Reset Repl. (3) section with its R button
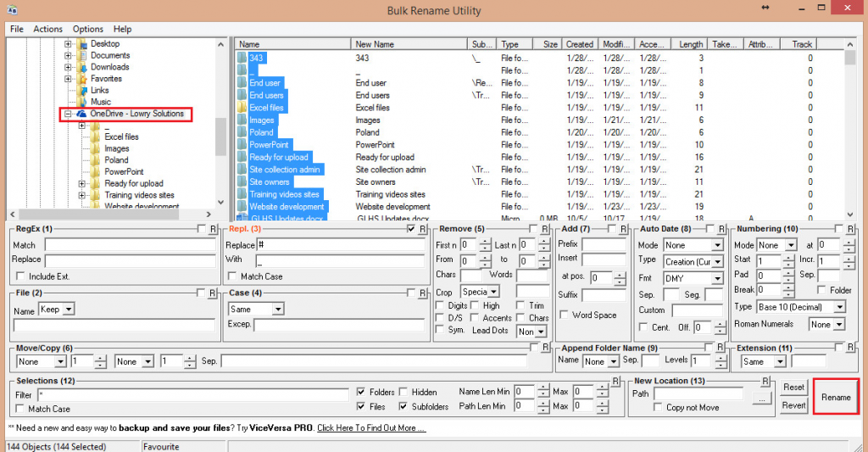This screenshot has width=868, height=452. coord(422,229)
